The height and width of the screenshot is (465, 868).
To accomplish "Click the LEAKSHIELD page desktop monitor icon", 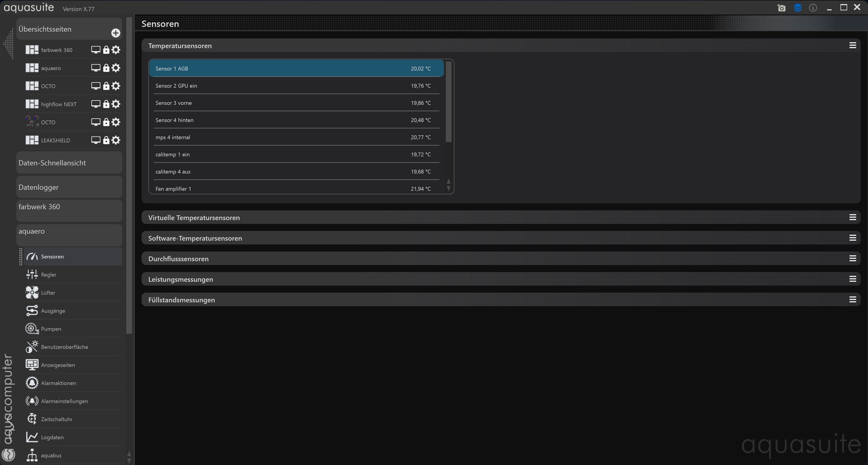I will pos(96,140).
